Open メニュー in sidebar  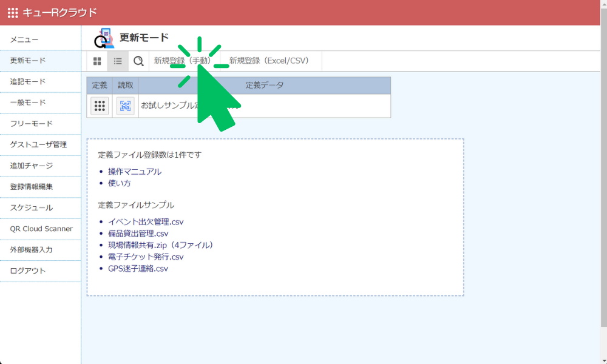click(x=40, y=39)
